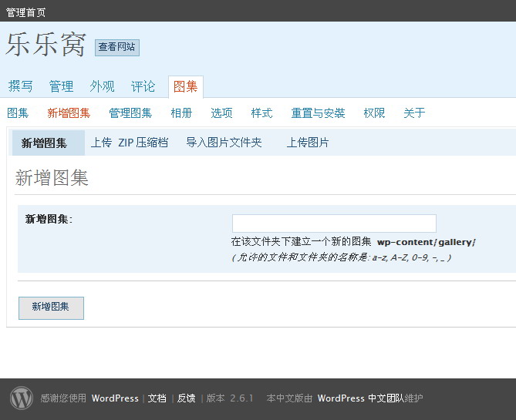
Task: Open the 选项 submenu page
Action: [x=221, y=113]
